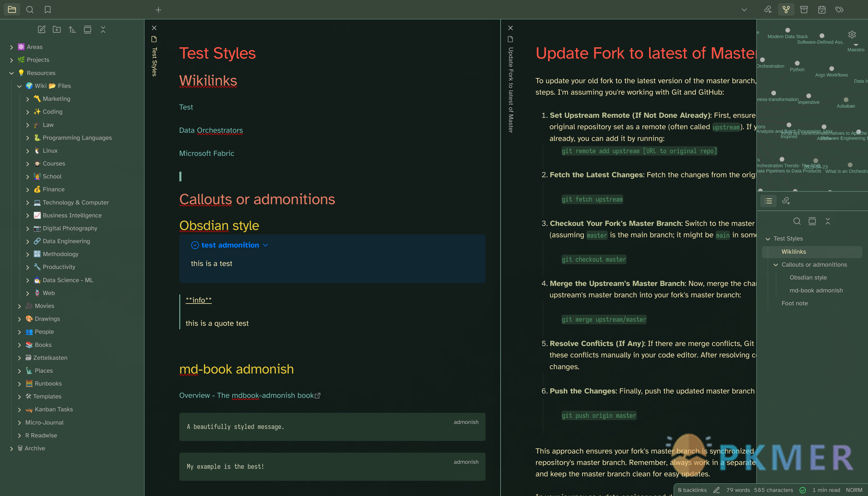Click the 'git push origin master' code text
The width and height of the screenshot is (868, 496).
(599, 416)
